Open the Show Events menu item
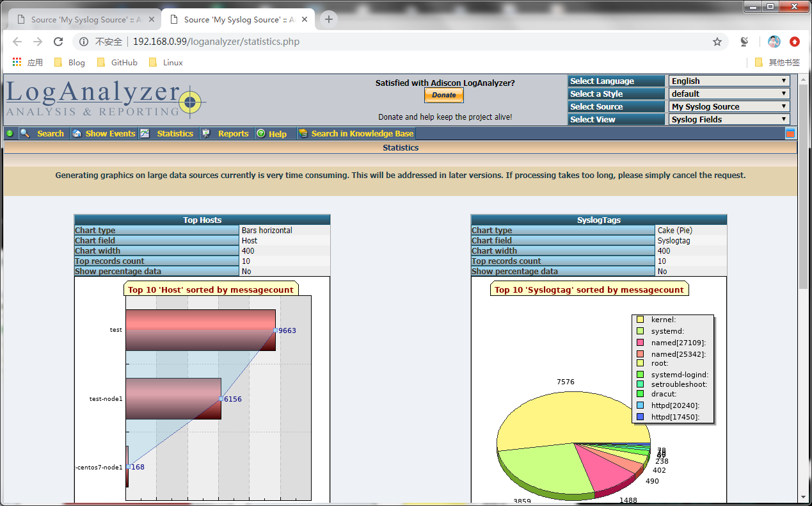The width and height of the screenshot is (812, 506). pyautogui.click(x=110, y=133)
